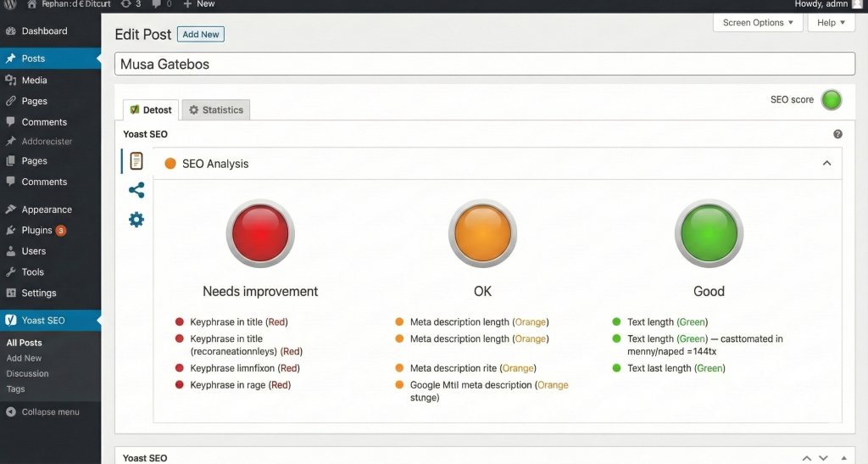Screen dimensions: 868x464
Task: Click the Appearance brush icon
Action: coord(10,210)
